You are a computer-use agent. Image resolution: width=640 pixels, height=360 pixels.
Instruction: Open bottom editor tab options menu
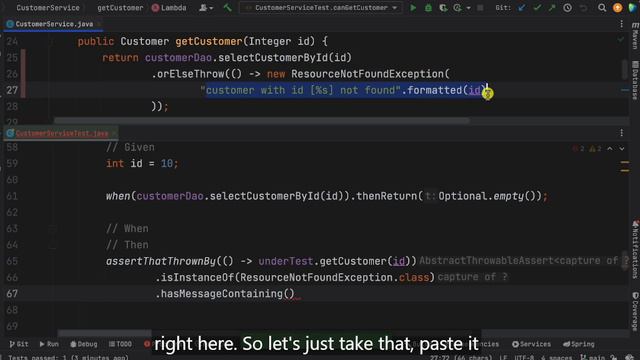(x=621, y=133)
